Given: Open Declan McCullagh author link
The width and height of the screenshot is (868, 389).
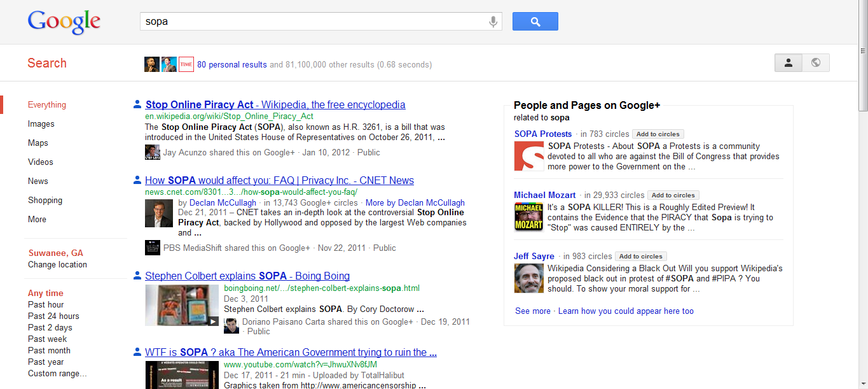Looking at the screenshot, I should [x=223, y=203].
